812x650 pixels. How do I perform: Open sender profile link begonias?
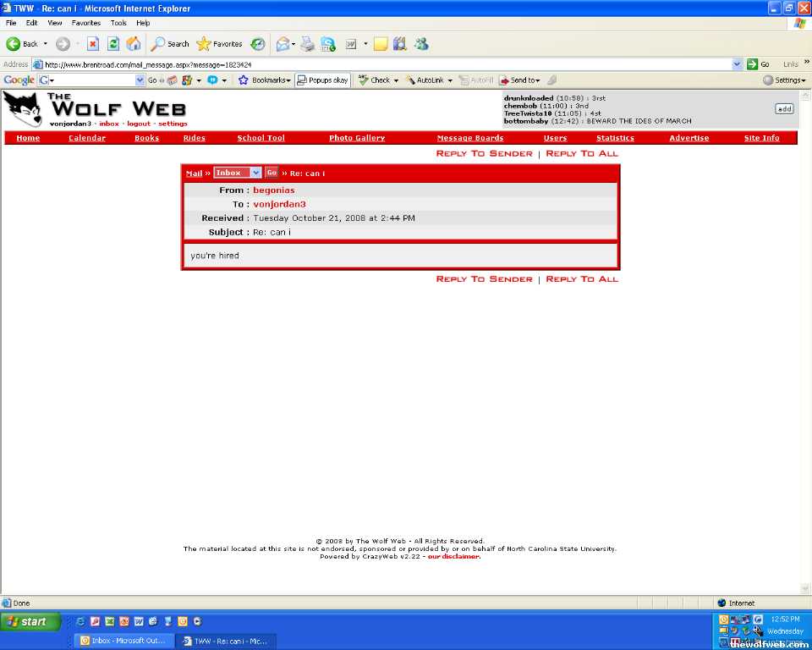(274, 190)
